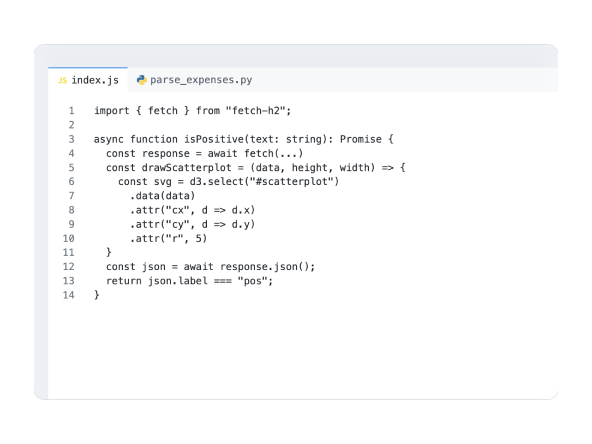Click the .attr("r", 5) call
592x444 pixels.
coord(168,239)
